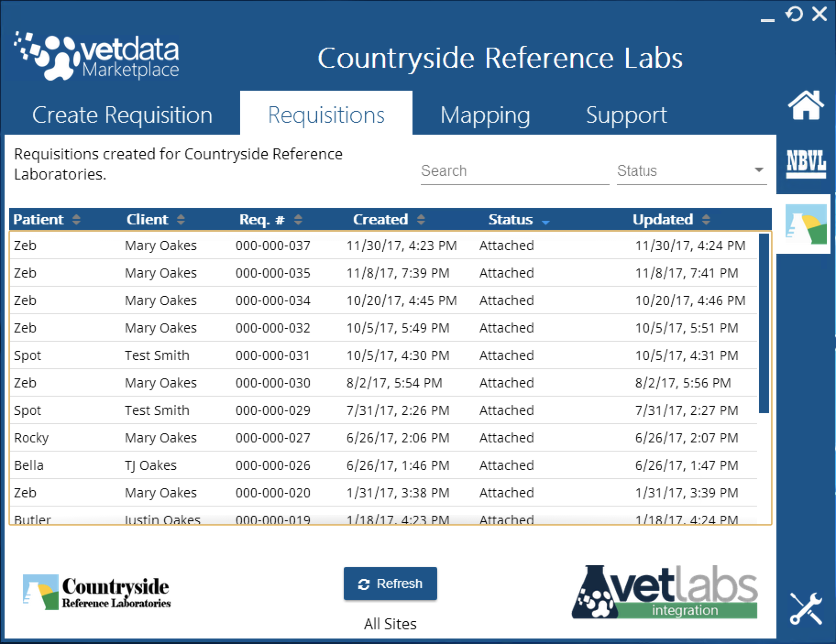Toggle Status column sort arrow
The height and width of the screenshot is (644, 836).
click(x=545, y=222)
